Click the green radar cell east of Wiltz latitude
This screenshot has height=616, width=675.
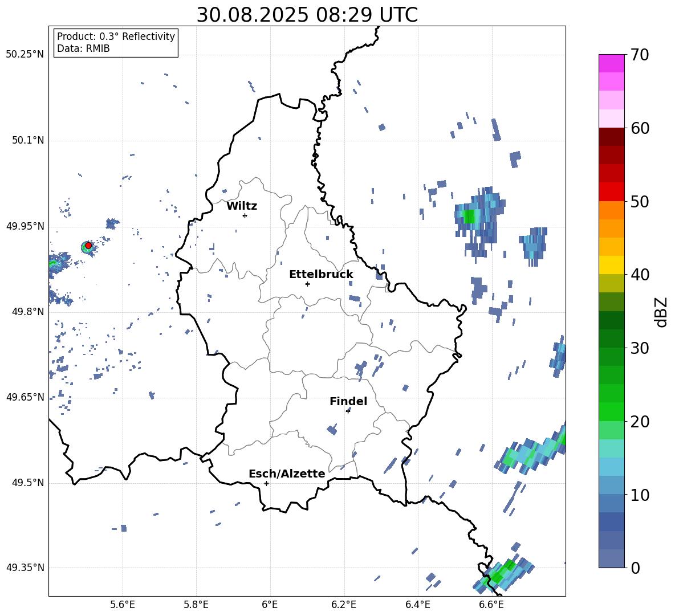pyautogui.click(x=469, y=216)
